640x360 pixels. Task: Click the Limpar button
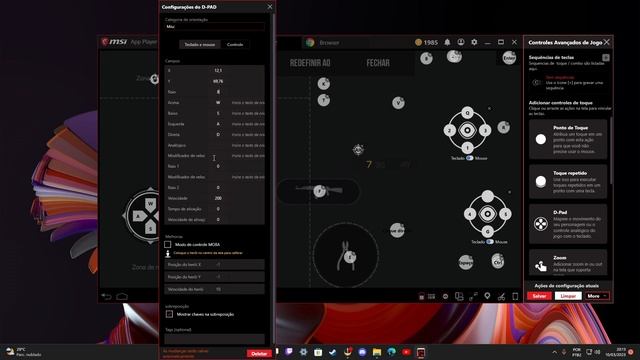coord(568,296)
